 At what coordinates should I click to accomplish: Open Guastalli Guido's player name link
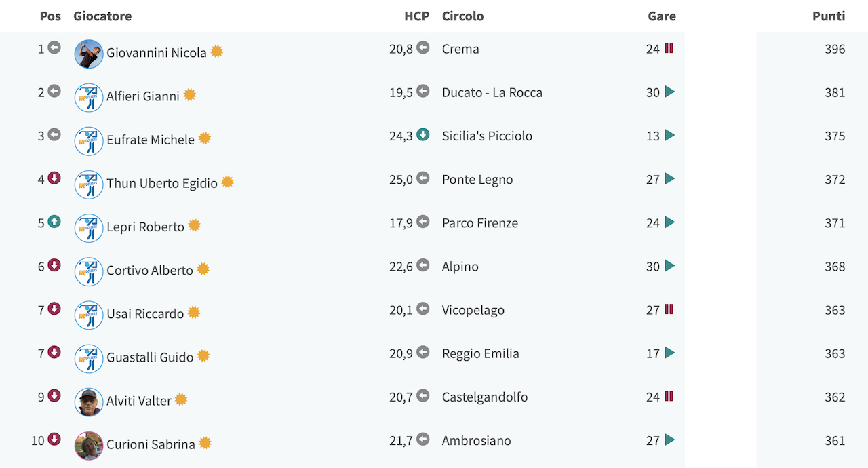[150, 357]
